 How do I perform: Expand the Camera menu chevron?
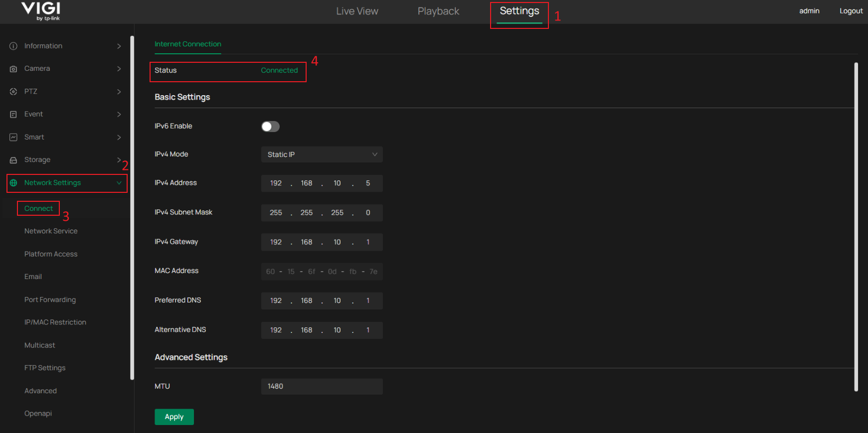(x=119, y=69)
